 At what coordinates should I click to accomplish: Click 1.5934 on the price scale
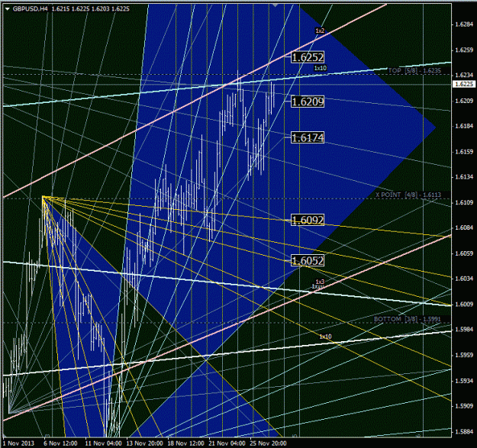pos(464,381)
